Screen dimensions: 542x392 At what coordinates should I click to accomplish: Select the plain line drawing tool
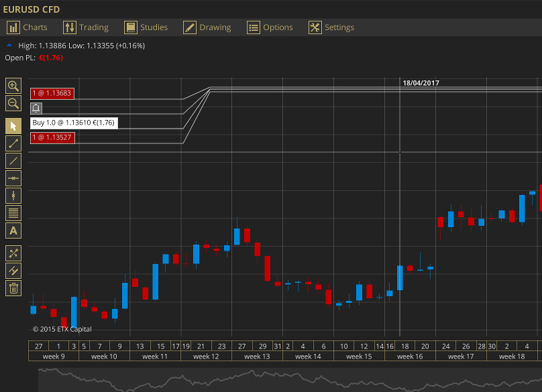(13, 161)
